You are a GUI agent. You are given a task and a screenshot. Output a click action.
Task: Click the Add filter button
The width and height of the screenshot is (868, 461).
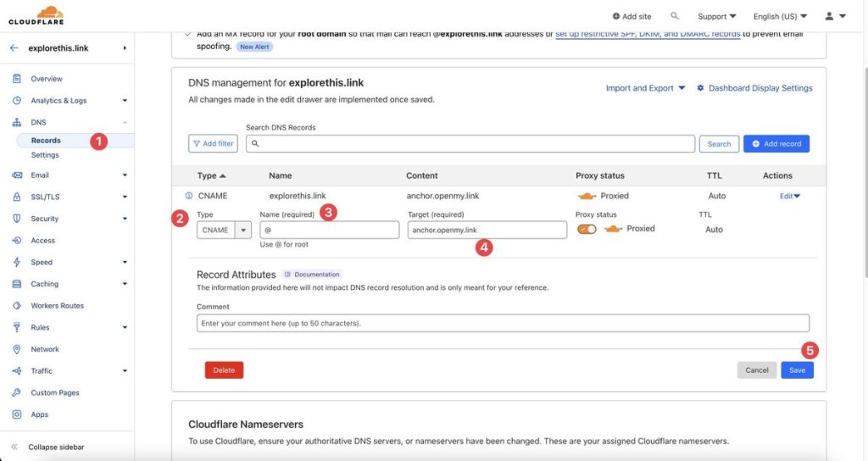[x=213, y=143]
